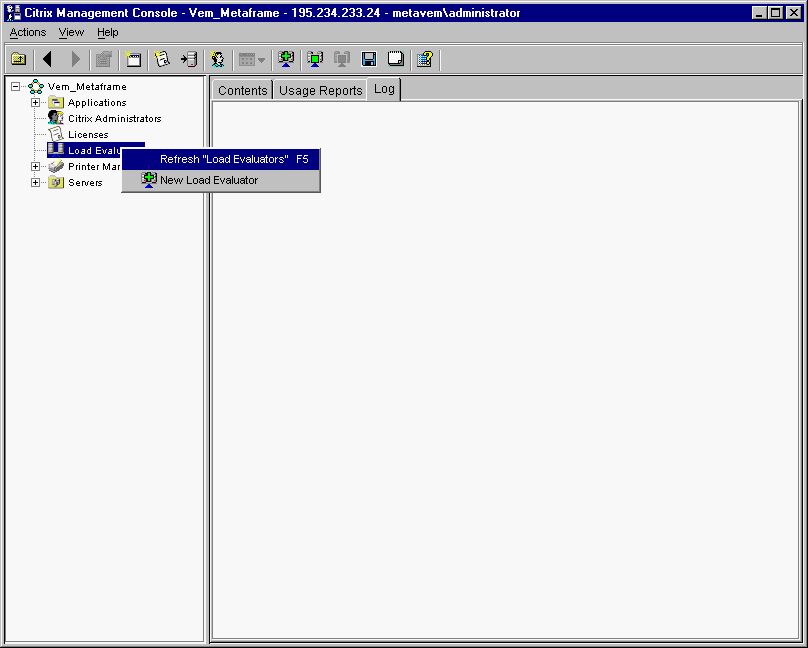808x648 pixels.
Task: Click the Printer Management printer icon
Action: (x=56, y=166)
